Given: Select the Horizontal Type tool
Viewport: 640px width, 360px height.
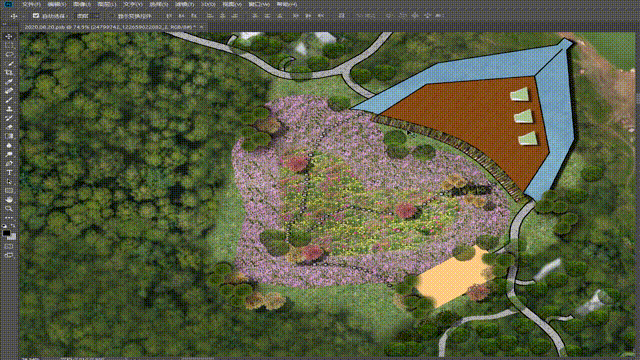Looking at the screenshot, I should pyautogui.click(x=9, y=172).
